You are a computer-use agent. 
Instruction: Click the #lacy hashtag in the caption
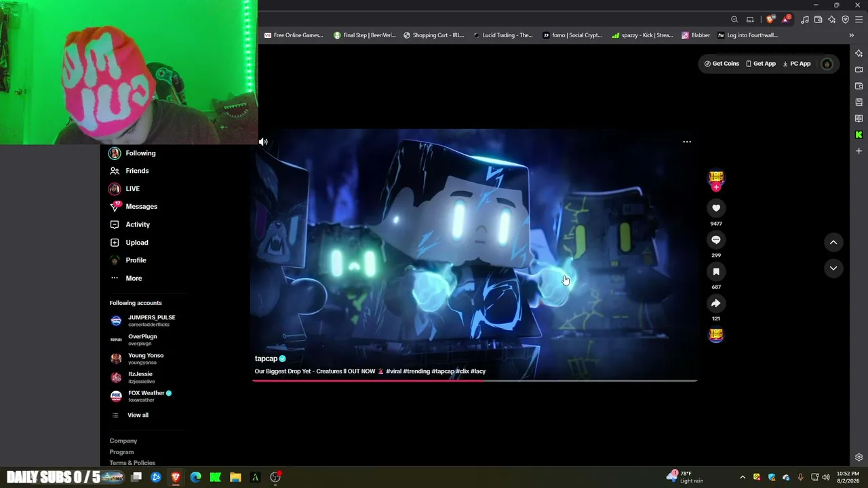pyautogui.click(x=478, y=371)
